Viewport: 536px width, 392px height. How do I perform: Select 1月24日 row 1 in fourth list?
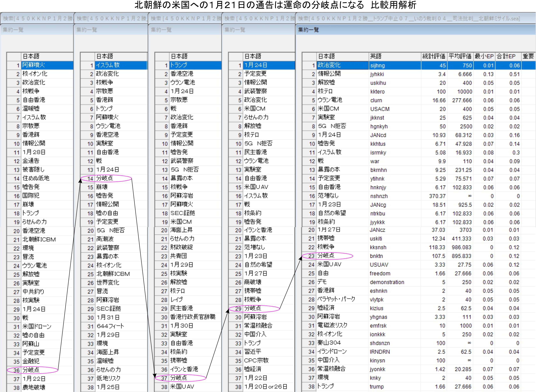pos(256,65)
